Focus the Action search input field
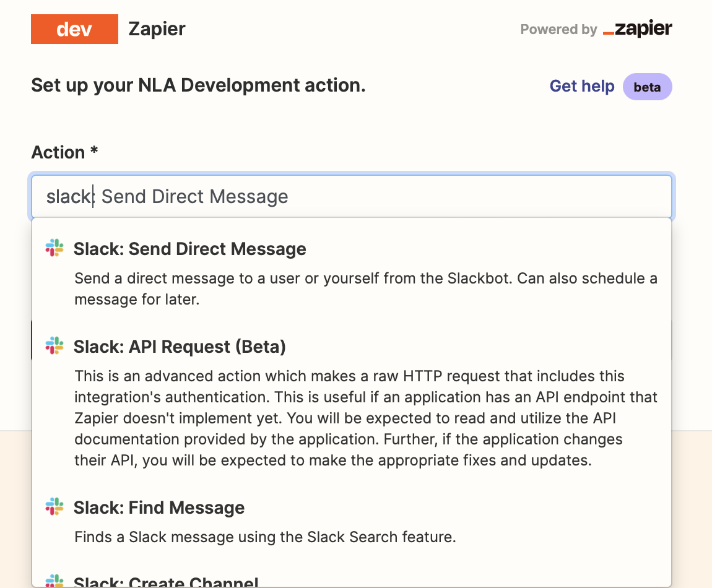 (x=352, y=197)
